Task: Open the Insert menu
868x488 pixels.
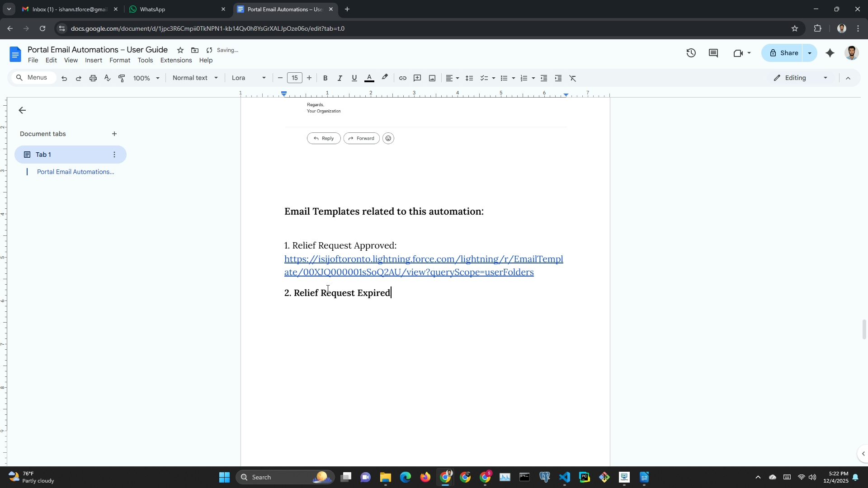Action: click(93, 60)
